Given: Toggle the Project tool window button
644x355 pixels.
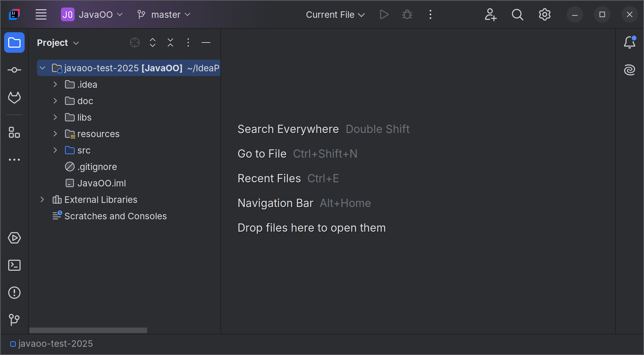Looking at the screenshot, I should point(14,42).
